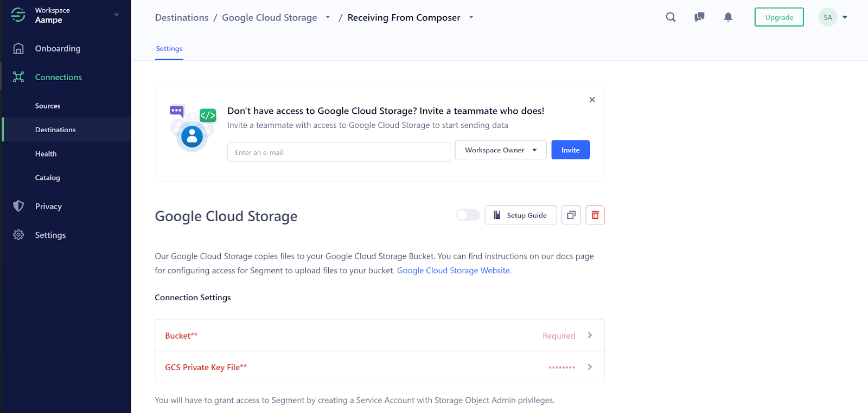Open the GCS Private Key File row
The width and height of the screenshot is (868, 413).
(x=380, y=367)
